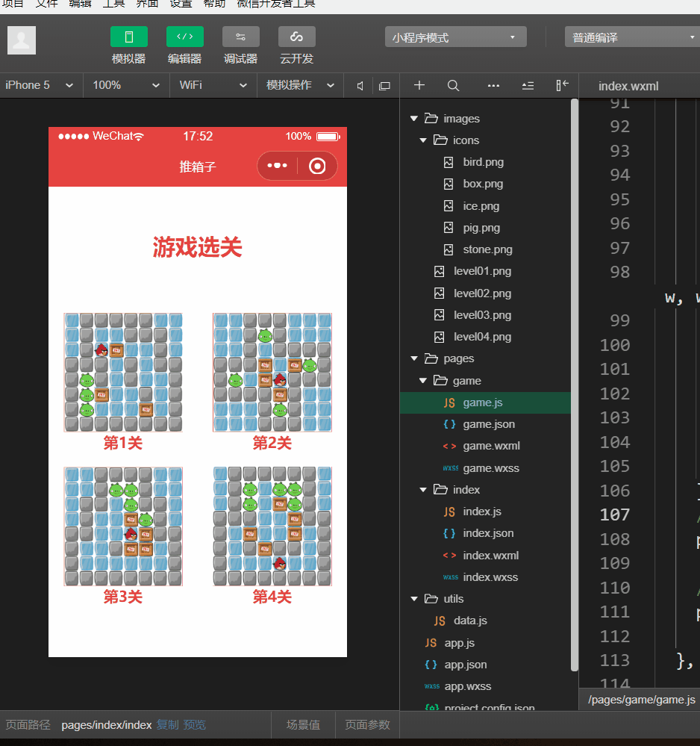Screen dimensions: 700x746
Task: Select level 1 game thumbnail
Action: click(x=123, y=373)
